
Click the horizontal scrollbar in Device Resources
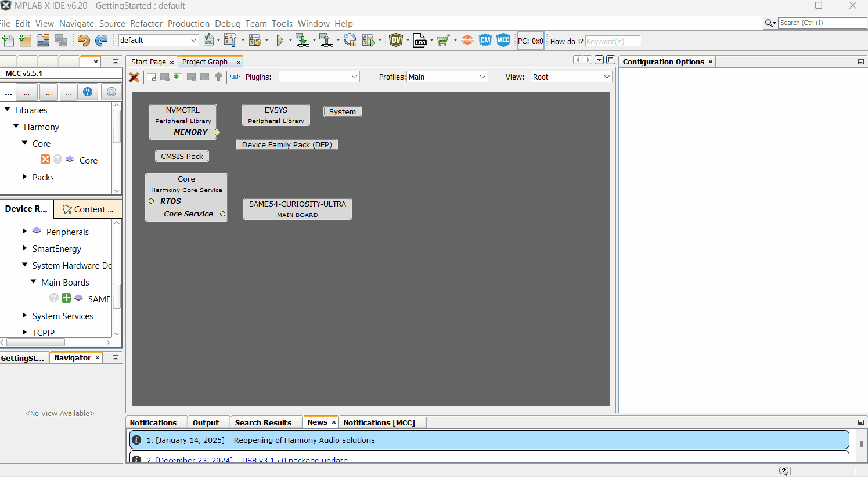pos(35,342)
